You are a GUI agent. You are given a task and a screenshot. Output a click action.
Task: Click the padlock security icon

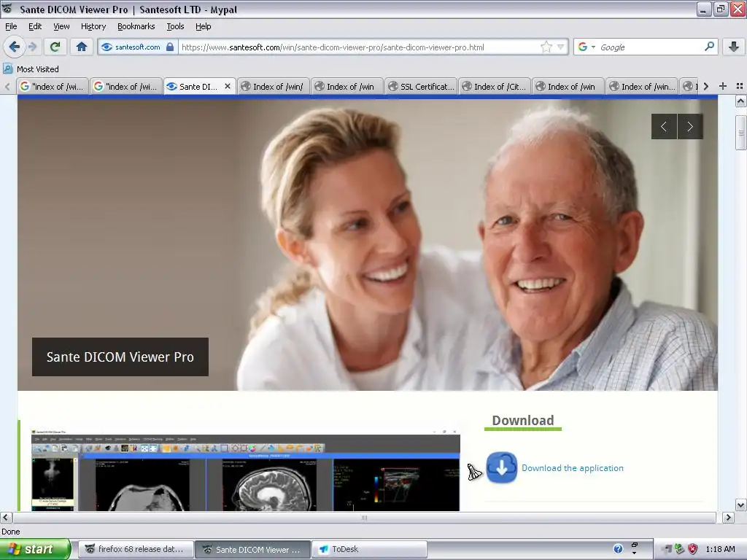click(x=170, y=47)
